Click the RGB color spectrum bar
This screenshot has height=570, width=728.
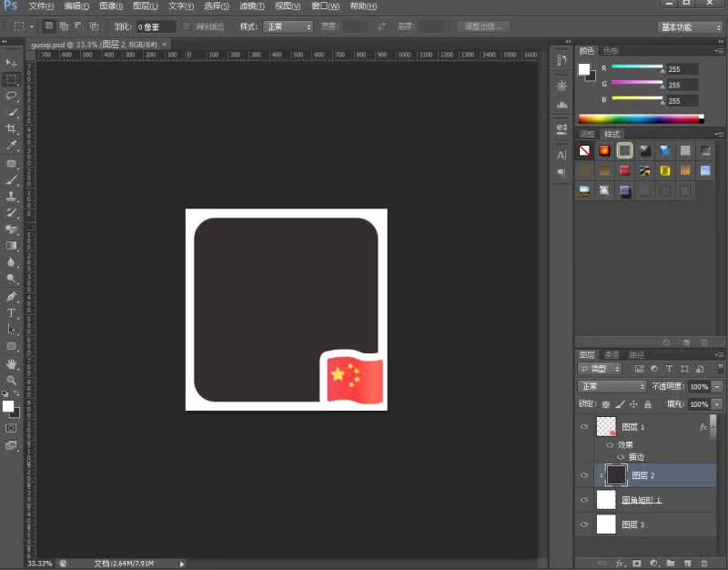pos(641,118)
